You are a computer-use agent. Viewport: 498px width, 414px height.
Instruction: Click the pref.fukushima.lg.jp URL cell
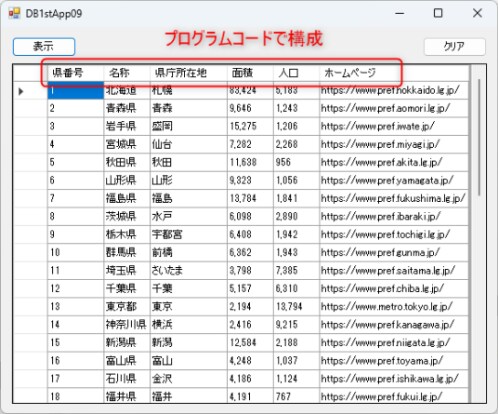[394, 198]
